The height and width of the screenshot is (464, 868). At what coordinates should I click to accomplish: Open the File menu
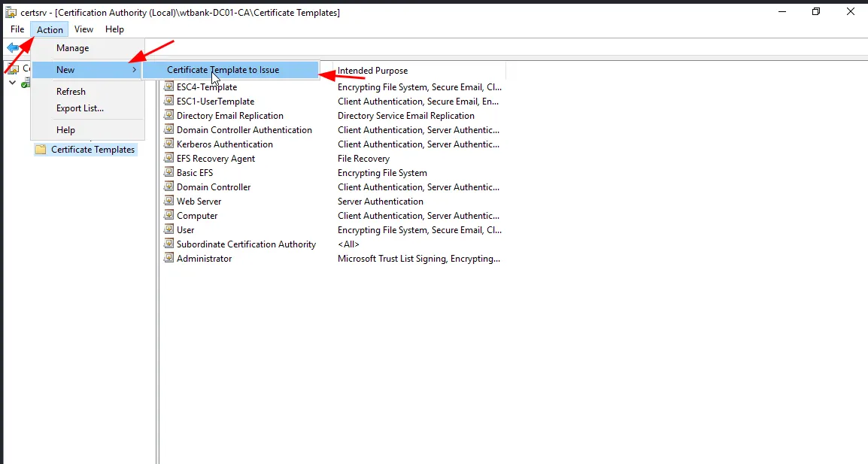pos(17,29)
